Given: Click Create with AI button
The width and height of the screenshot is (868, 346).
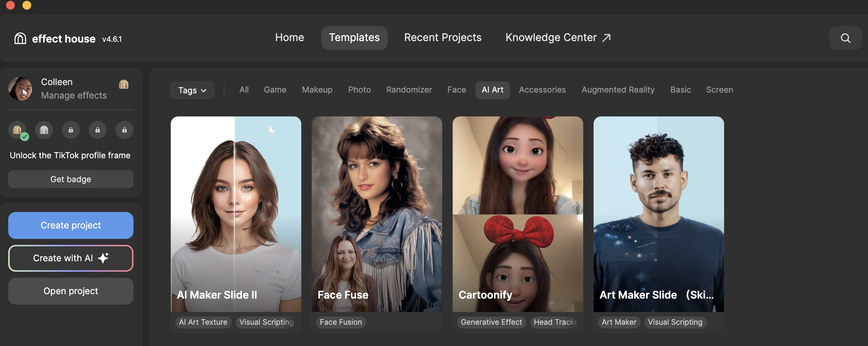Looking at the screenshot, I should (71, 258).
